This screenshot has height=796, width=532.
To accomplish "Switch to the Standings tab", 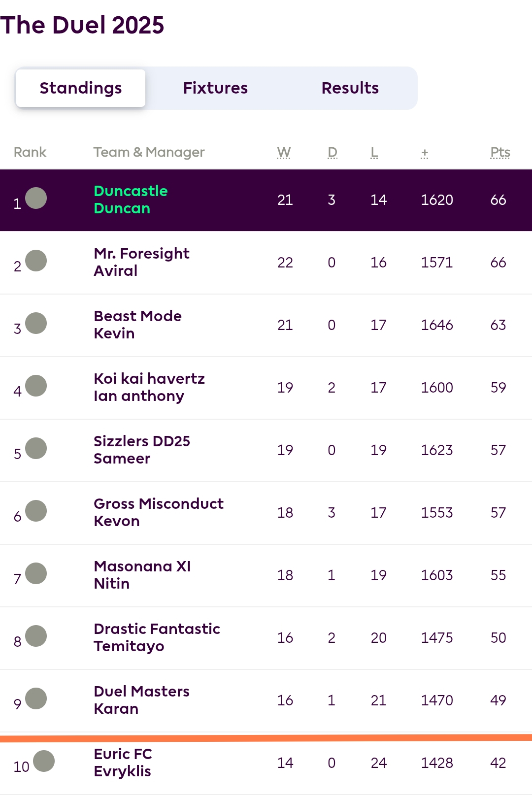I will click(81, 88).
